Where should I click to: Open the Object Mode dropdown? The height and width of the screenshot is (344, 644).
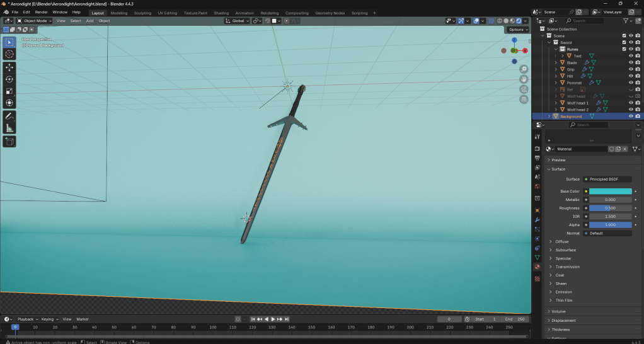point(35,21)
